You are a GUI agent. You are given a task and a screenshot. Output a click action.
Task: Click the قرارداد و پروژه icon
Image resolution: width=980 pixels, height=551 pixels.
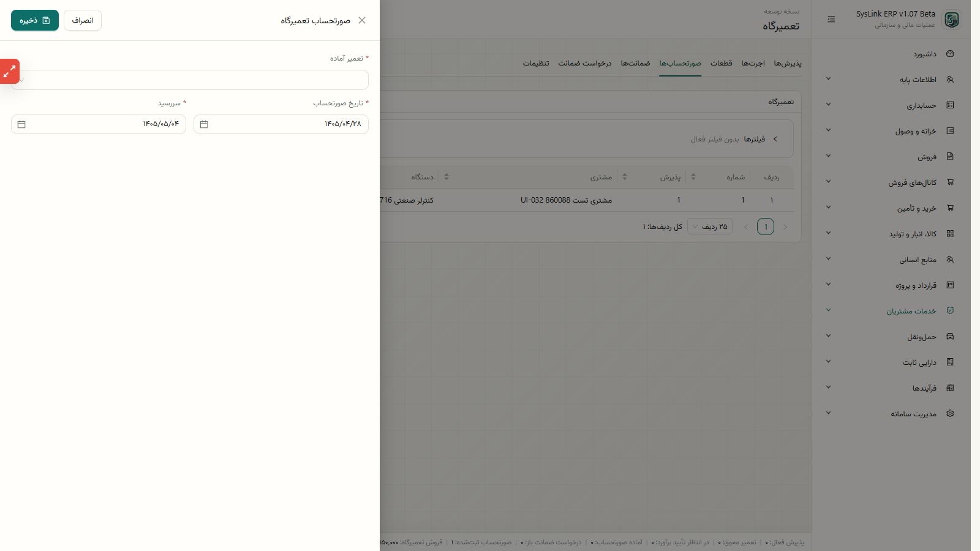click(950, 285)
